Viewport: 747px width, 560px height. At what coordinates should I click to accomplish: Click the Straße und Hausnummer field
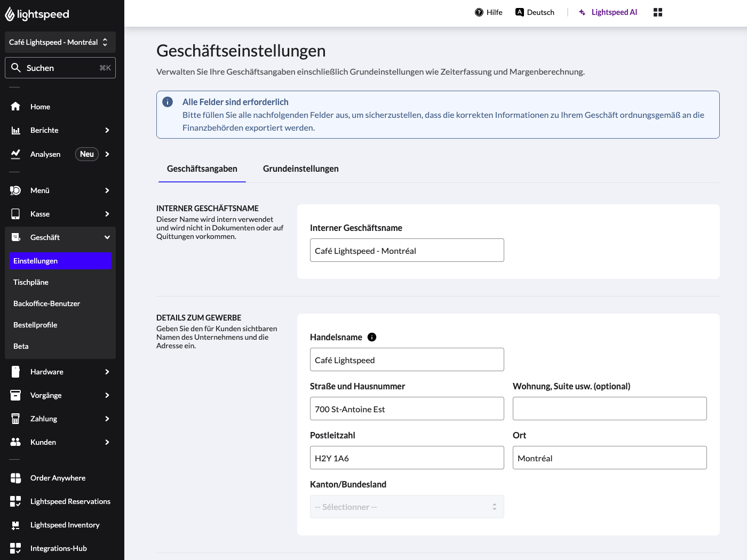tap(407, 409)
